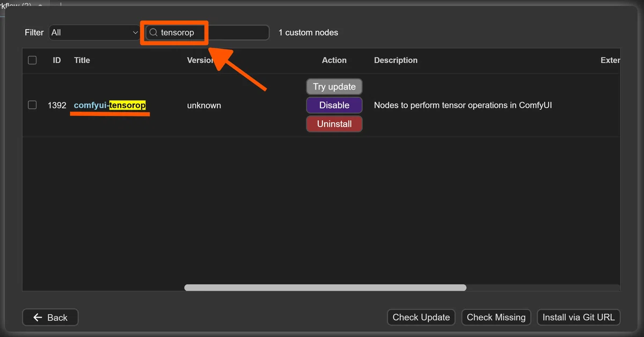Click the Check Update button
The image size is (644, 337).
[421, 317]
